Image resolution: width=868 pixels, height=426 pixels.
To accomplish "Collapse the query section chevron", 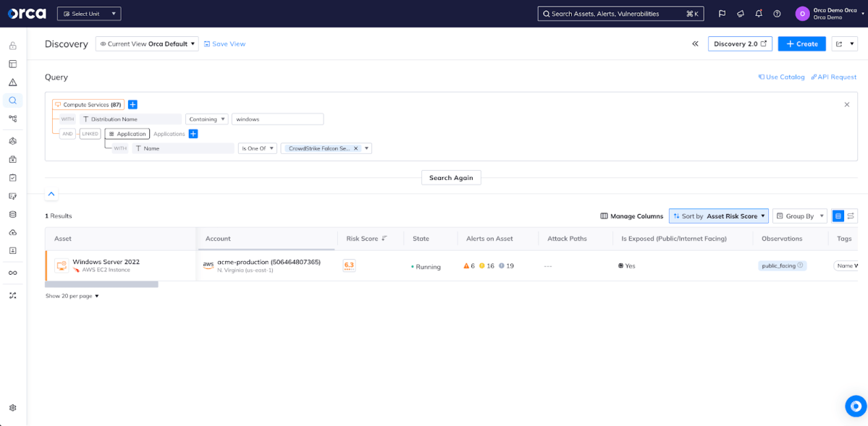I will click(x=51, y=194).
